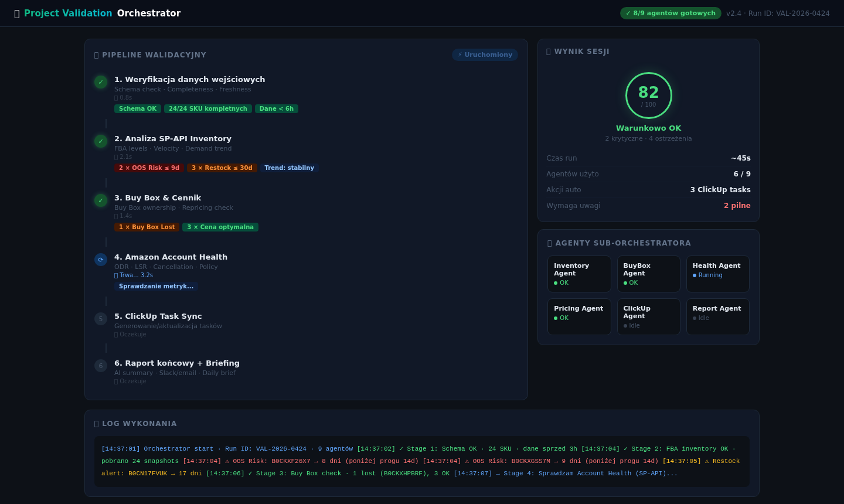
Task: Select the Amazon Account Health stage title
Action: coord(171,257)
